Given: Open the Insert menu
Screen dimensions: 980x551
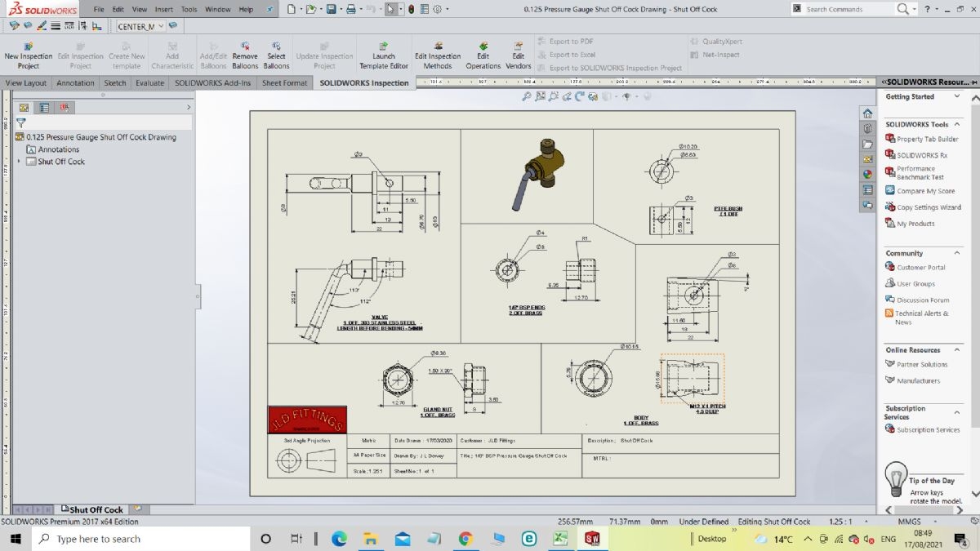Looking at the screenshot, I should (164, 9).
